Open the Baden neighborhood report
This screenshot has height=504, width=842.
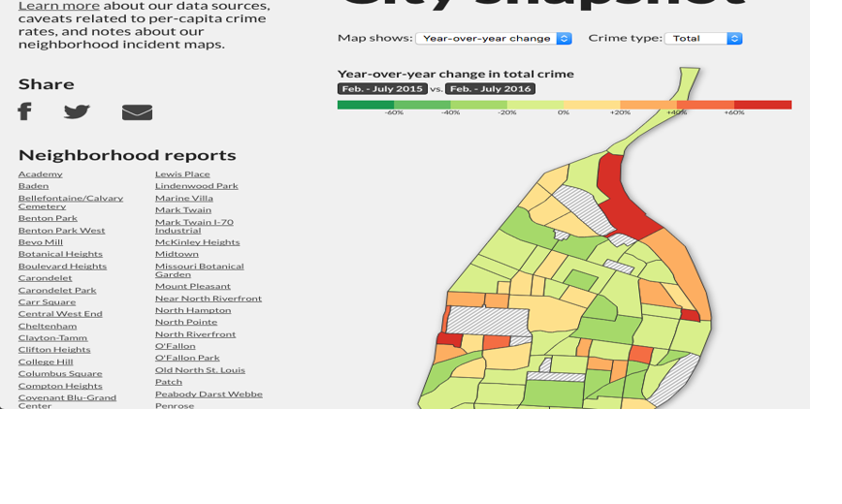[x=33, y=186]
